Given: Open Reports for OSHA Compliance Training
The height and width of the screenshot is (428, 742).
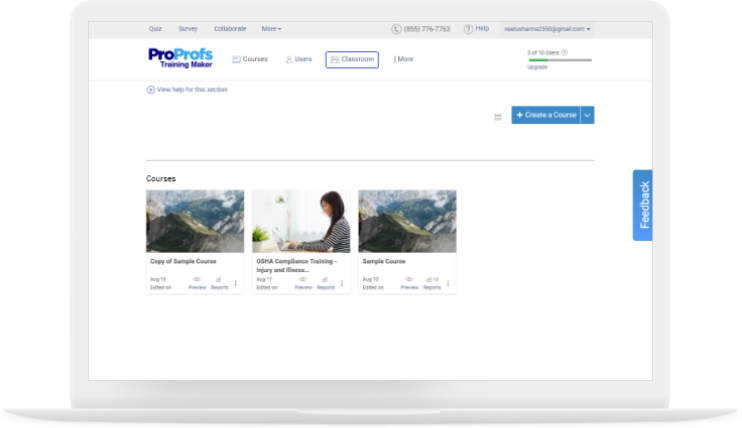Looking at the screenshot, I should (326, 283).
